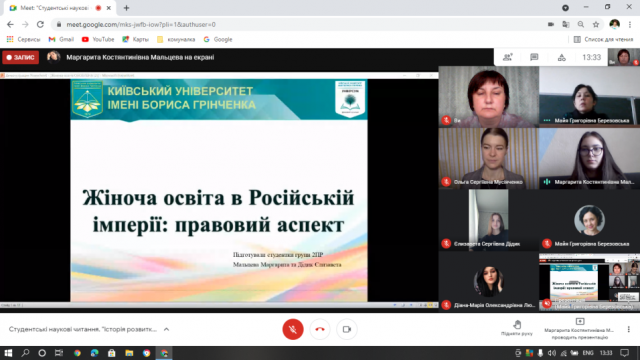This screenshot has width=640, height=360.
Task: Open the participants list icon
Action: coord(507,58)
